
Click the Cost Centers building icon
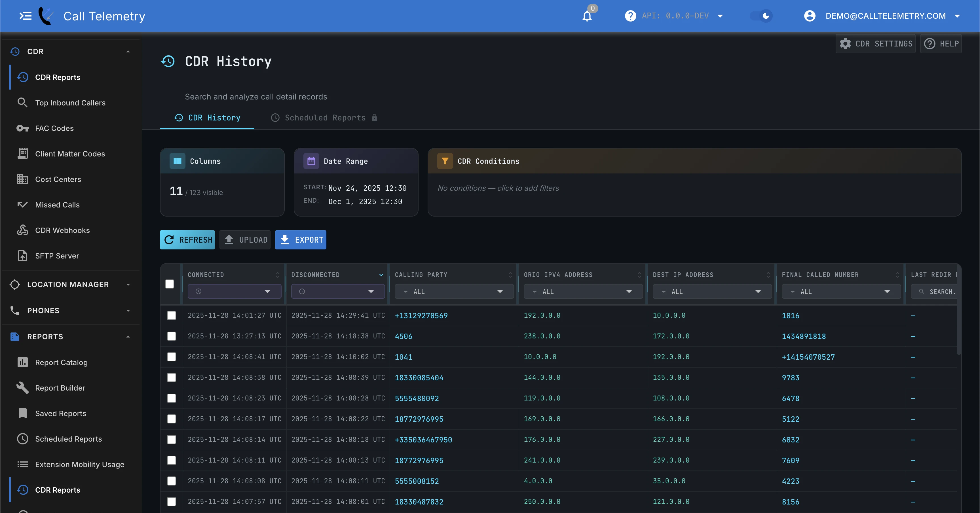[x=22, y=179]
